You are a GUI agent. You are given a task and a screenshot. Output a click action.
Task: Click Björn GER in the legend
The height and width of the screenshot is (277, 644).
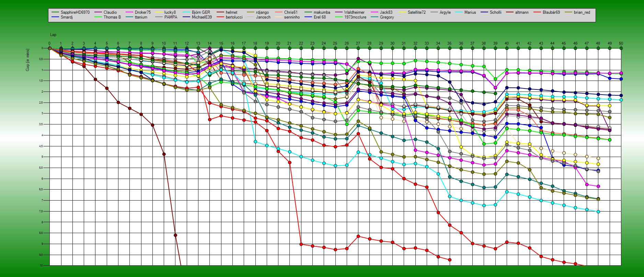tap(201, 12)
